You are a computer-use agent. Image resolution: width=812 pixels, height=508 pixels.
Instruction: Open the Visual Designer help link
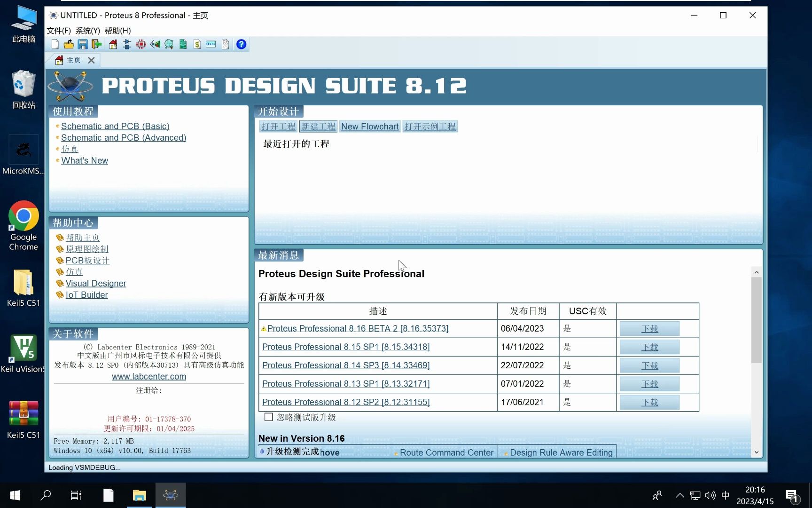click(96, 283)
